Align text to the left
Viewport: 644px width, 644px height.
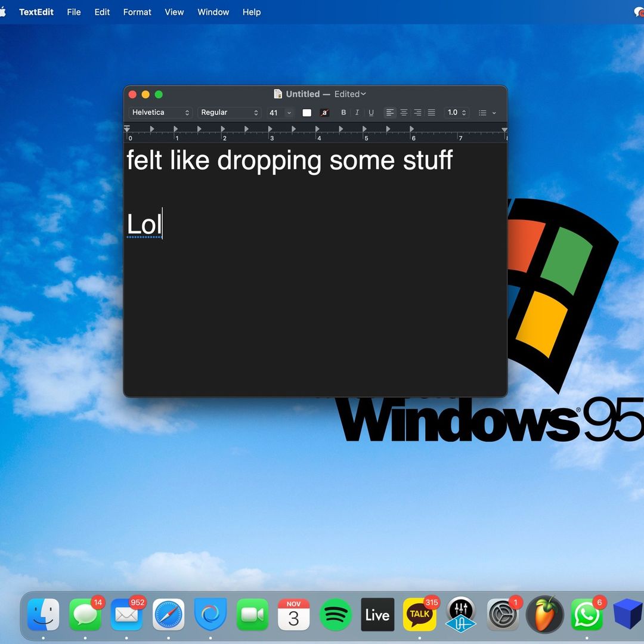tap(390, 113)
